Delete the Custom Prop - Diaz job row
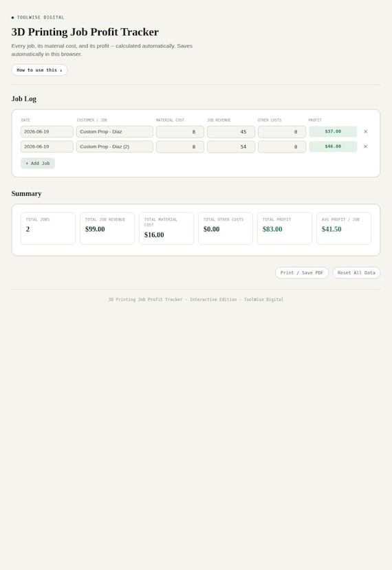 tap(365, 131)
